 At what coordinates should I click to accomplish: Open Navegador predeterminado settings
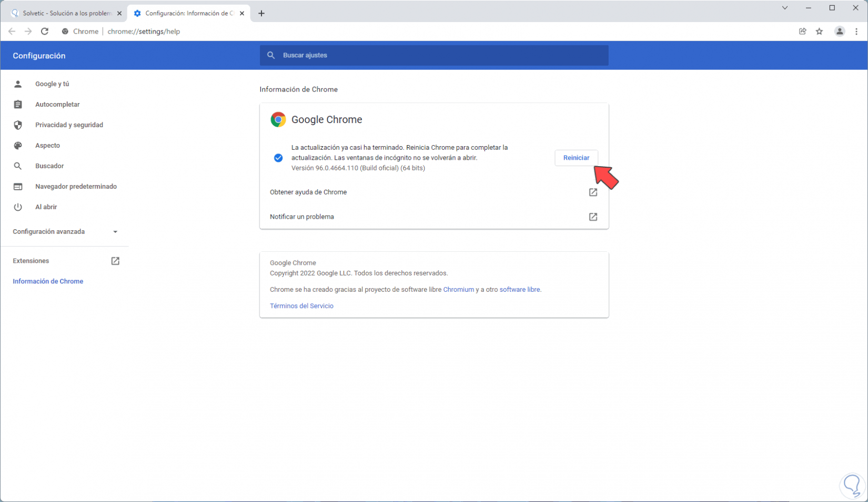pos(76,187)
